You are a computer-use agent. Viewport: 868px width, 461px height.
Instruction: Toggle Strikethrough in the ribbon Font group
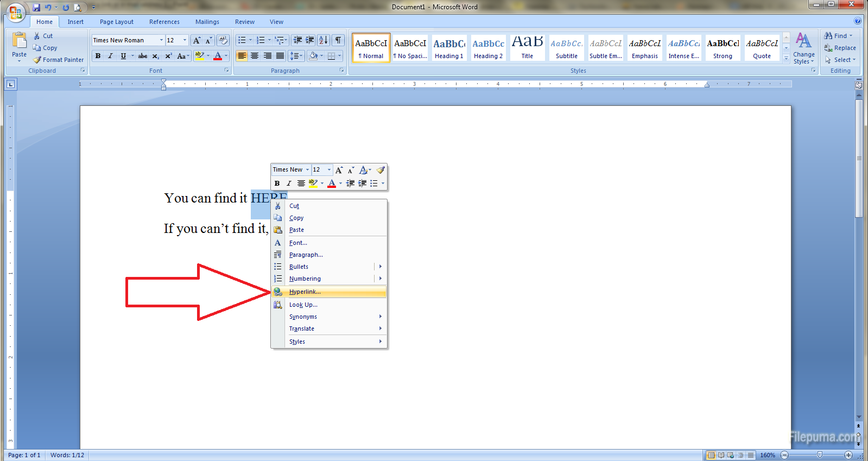(143, 56)
